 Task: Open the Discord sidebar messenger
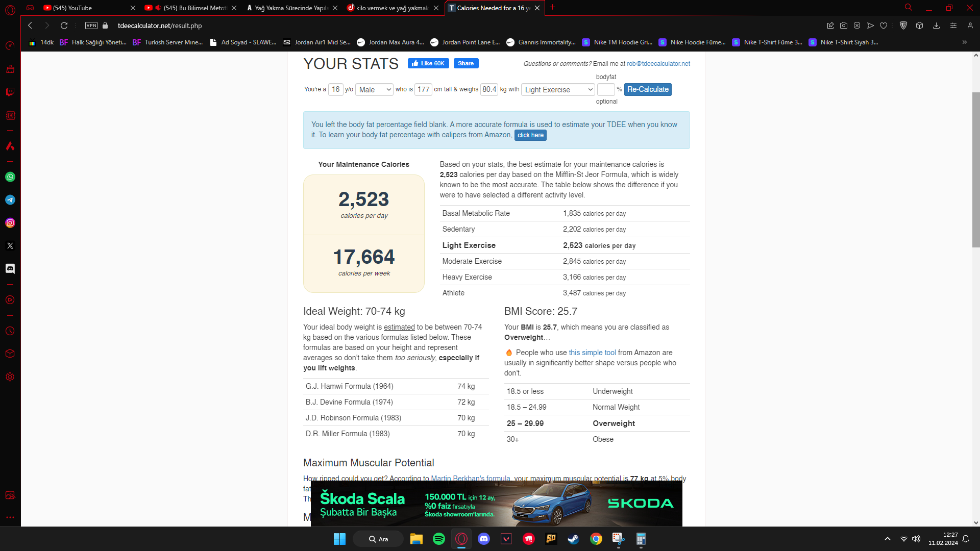tap(10, 269)
